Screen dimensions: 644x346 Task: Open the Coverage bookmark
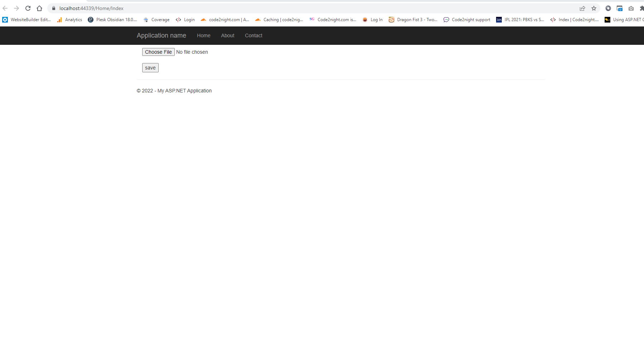point(156,20)
